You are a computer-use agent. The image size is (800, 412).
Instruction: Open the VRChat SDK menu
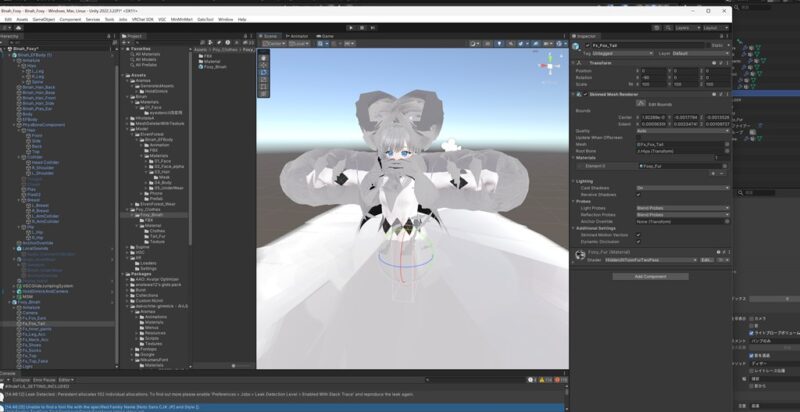(148, 19)
